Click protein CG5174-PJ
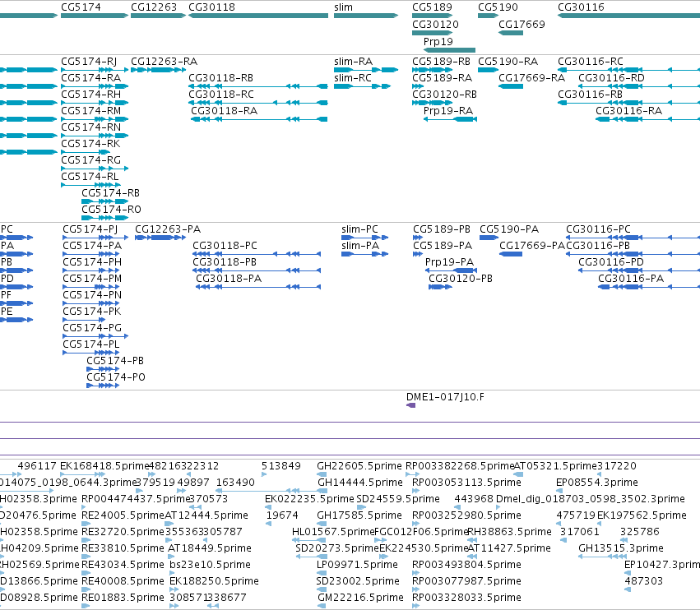The width and height of the screenshot is (700, 610). coord(90,229)
